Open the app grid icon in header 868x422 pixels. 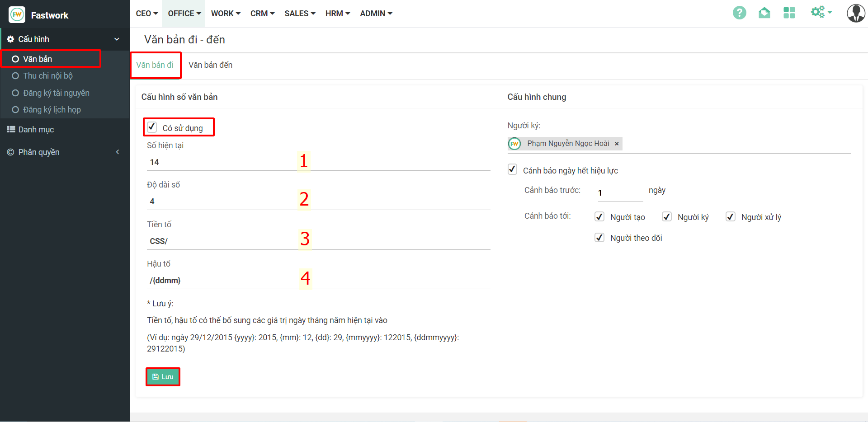click(789, 13)
